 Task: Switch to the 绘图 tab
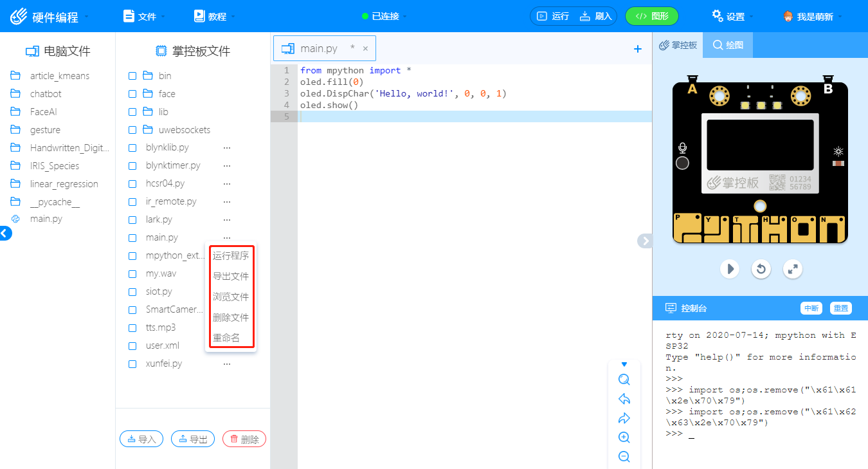[728, 46]
